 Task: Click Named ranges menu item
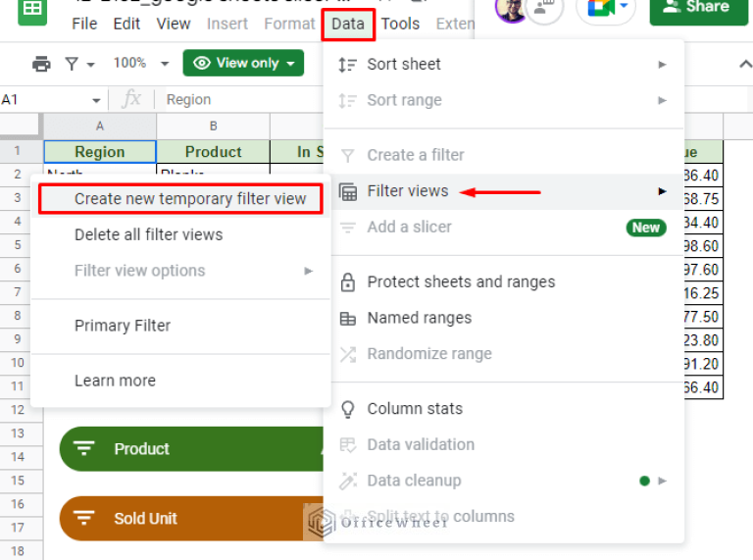pos(419,319)
